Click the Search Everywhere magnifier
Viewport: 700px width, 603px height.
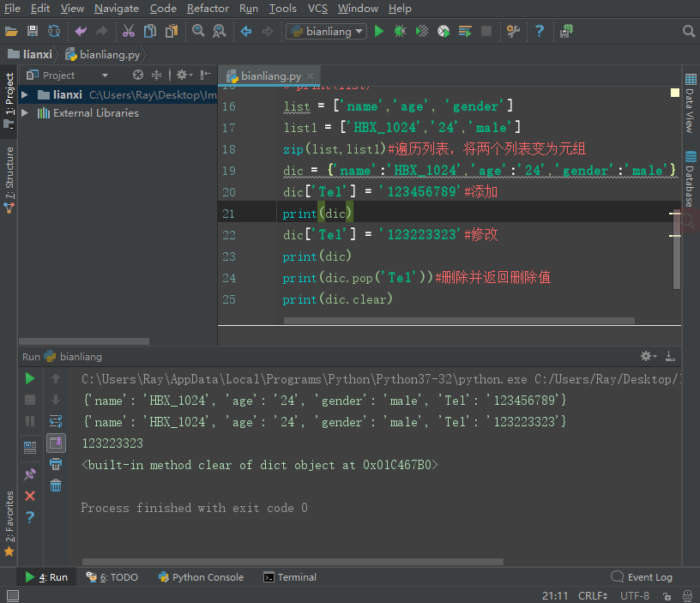(689, 31)
